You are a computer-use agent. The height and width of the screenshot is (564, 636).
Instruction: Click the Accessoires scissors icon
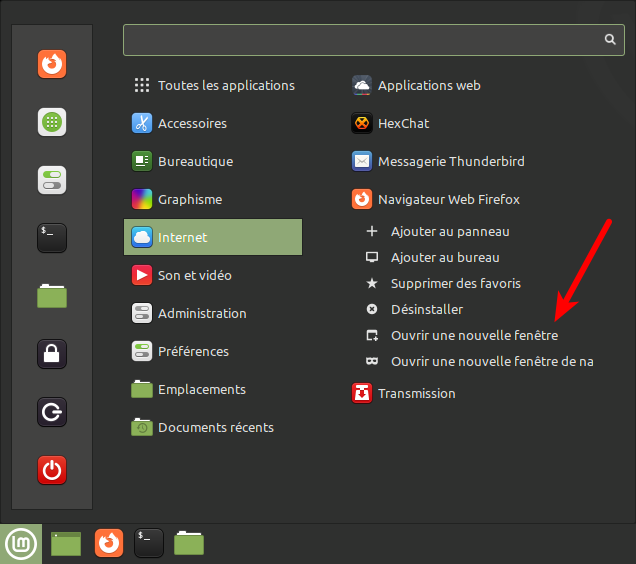[142, 123]
